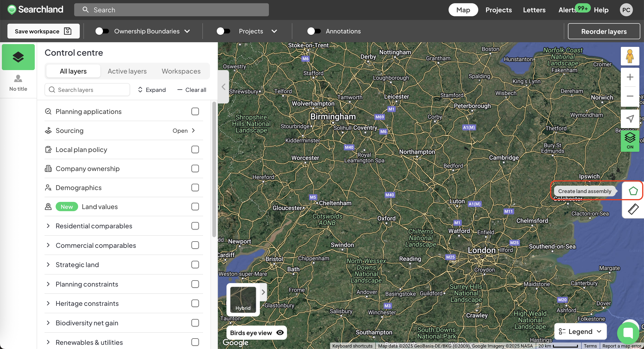The height and width of the screenshot is (349, 644).
Task: Check the Demographics checkbox
Action: (x=195, y=187)
